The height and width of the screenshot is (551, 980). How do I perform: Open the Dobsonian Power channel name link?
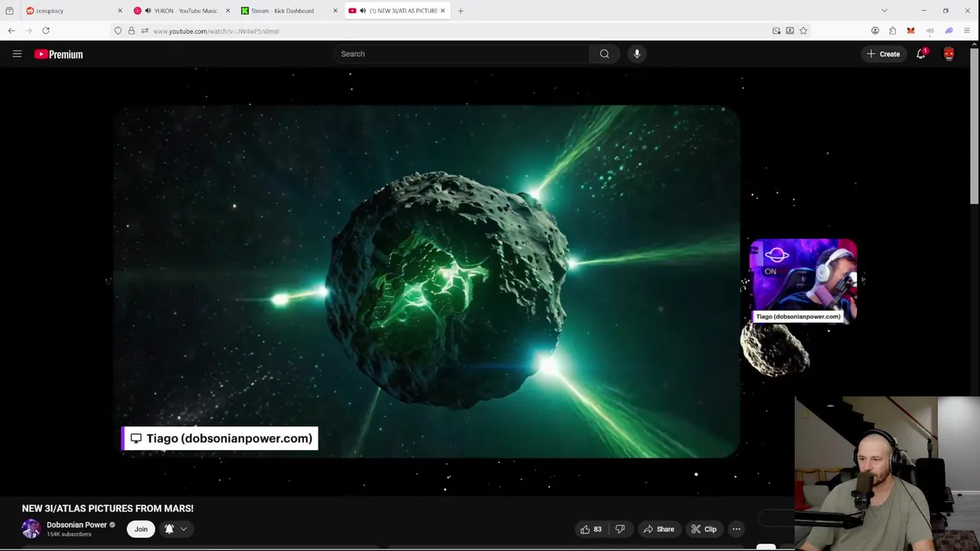tap(77, 525)
